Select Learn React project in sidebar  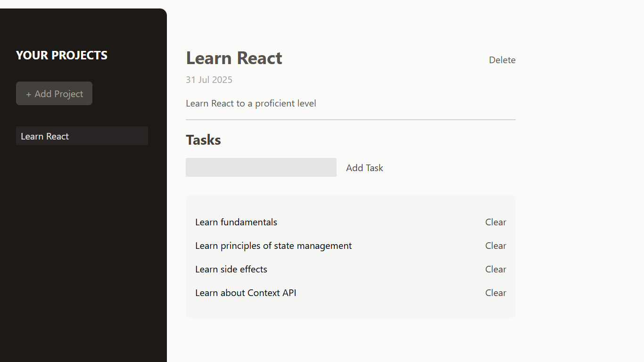[x=45, y=136]
